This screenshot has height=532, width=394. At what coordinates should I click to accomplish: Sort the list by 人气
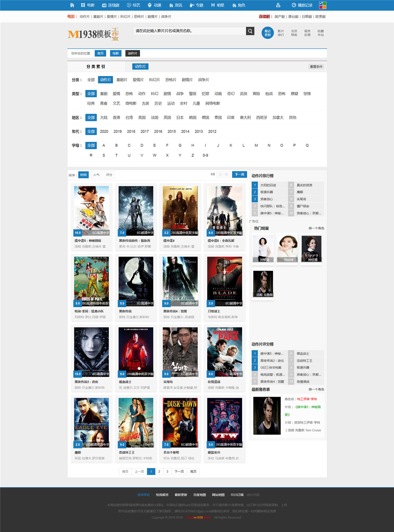[97, 175]
